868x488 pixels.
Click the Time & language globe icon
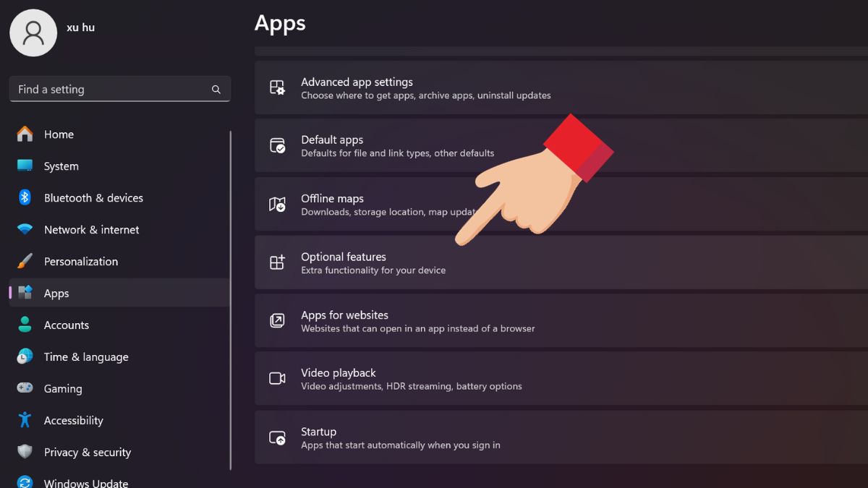[25, 356]
